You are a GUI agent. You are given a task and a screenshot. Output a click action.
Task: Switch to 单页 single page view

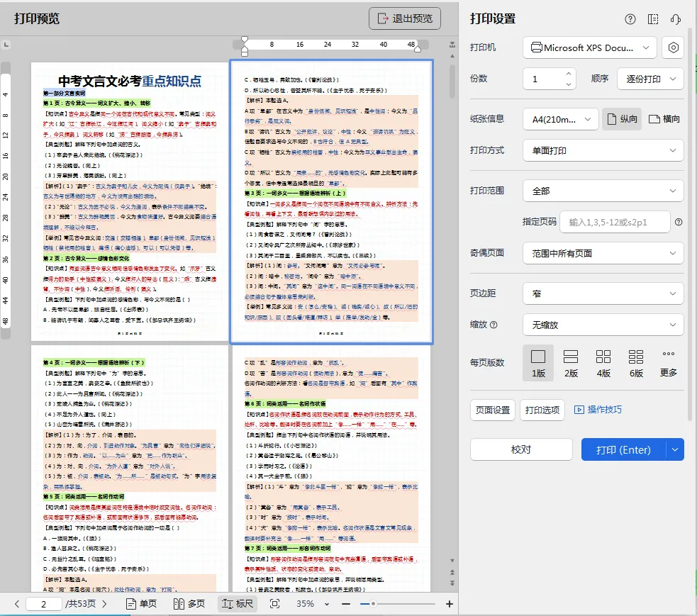pos(141,604)
